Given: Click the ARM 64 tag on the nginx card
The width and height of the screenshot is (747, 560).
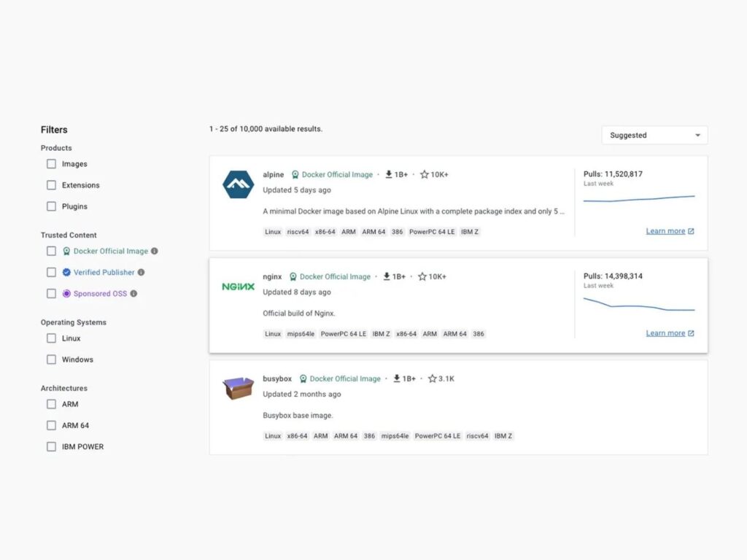Looking at the screenshot, I should click(x=455, y=334).
